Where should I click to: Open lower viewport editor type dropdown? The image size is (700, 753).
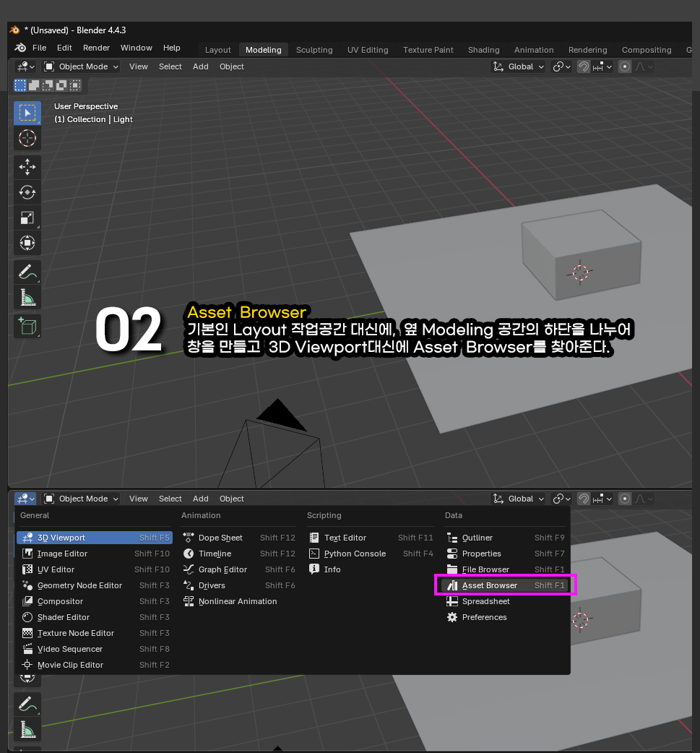[x=25, y=499]
